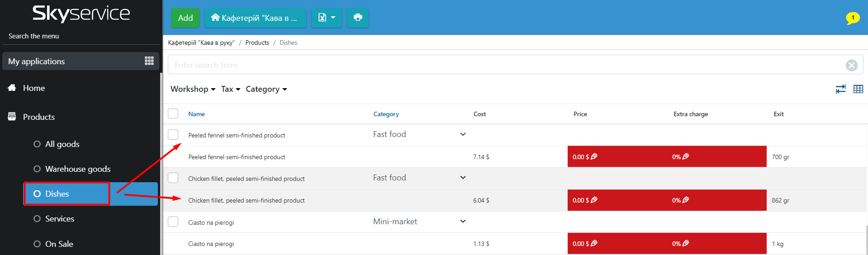Viewport: 868px width, 255px height.
Task: Click the Enter search term field
Action: click(x=502, y=65)
